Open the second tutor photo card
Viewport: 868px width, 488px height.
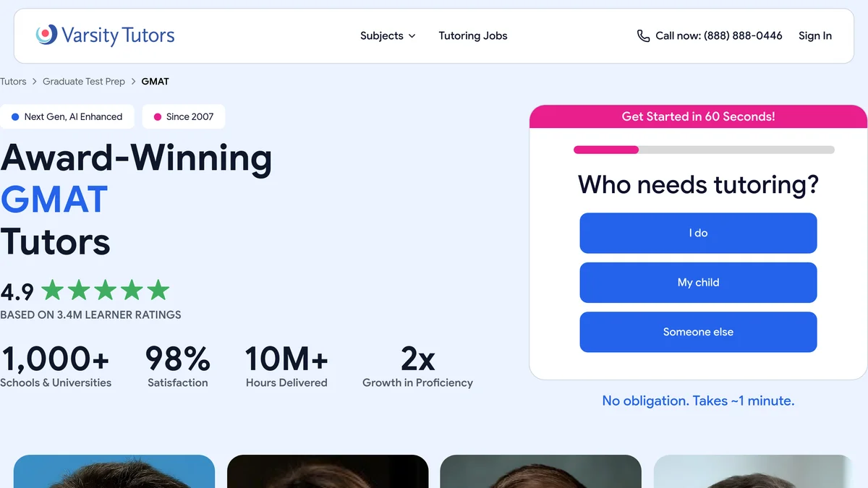point(328,471)
